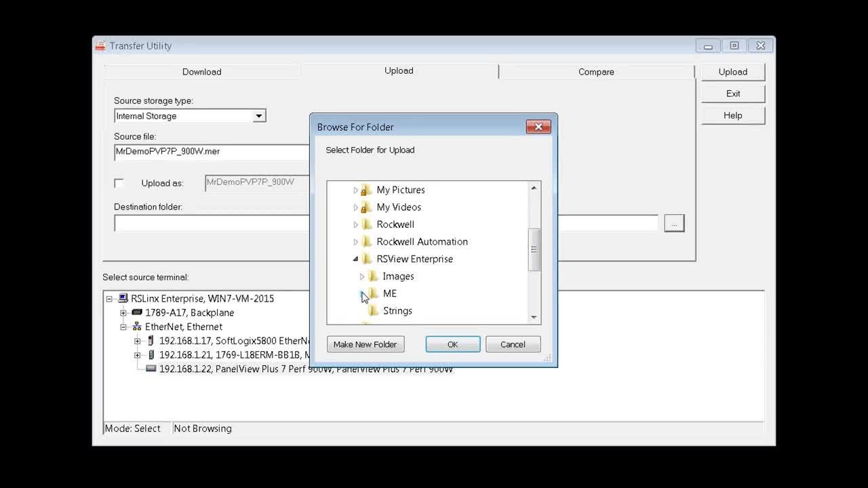This screenshot has height=488, width=868.
Task: Open the Source storage type dropdown
Action: coord(258,116)
